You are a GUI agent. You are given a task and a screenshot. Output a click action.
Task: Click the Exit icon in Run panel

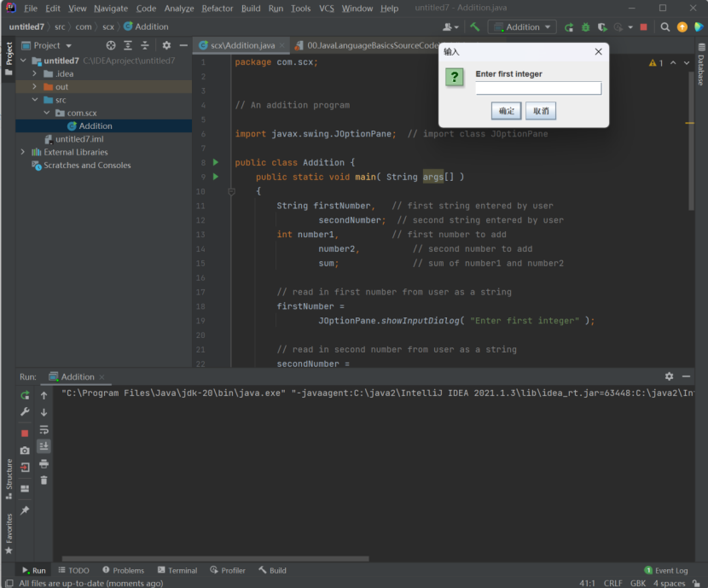coord(25,468)
